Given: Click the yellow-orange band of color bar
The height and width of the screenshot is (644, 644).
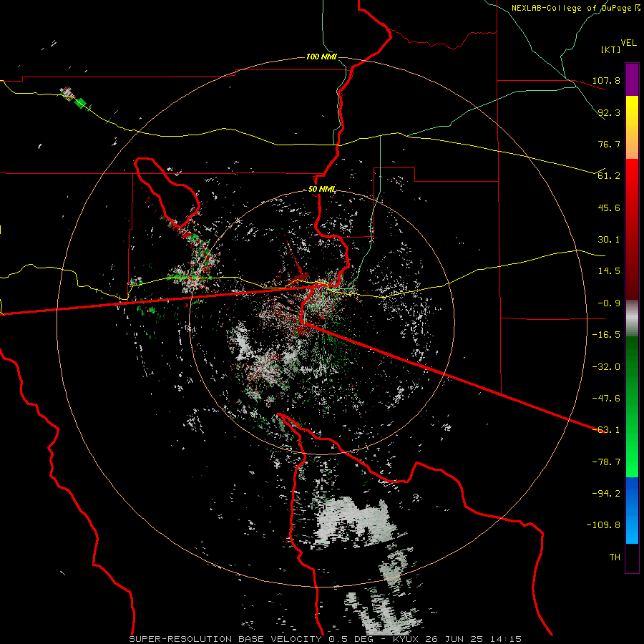Looking at the screenshot, I should [x=632, y=127].
